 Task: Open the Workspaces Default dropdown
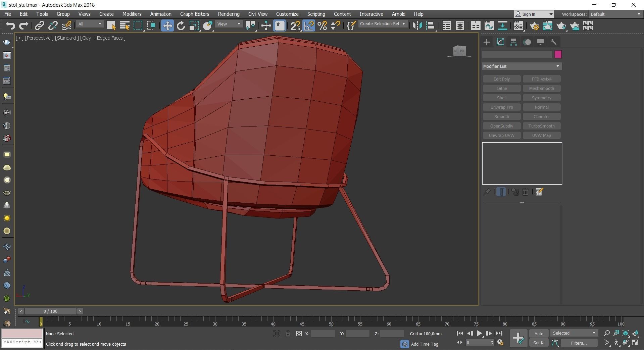click(616, 14)
